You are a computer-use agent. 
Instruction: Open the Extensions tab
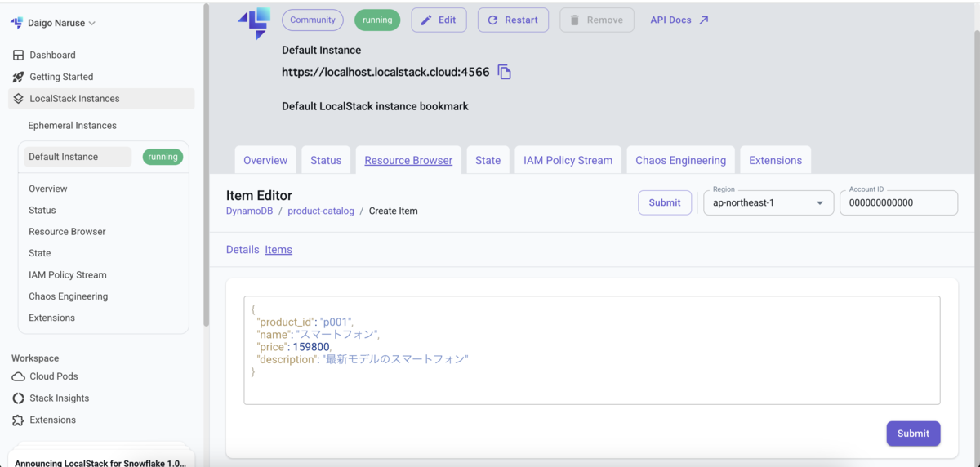tap(775, 160)
